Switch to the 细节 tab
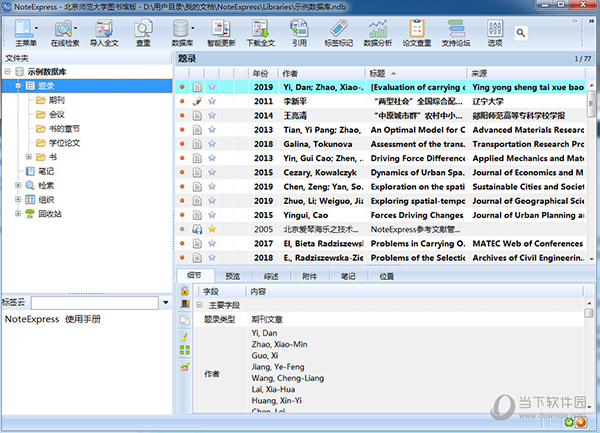This screenshot has width=600, height=433. pyautogui.click(x=194, y=275)
